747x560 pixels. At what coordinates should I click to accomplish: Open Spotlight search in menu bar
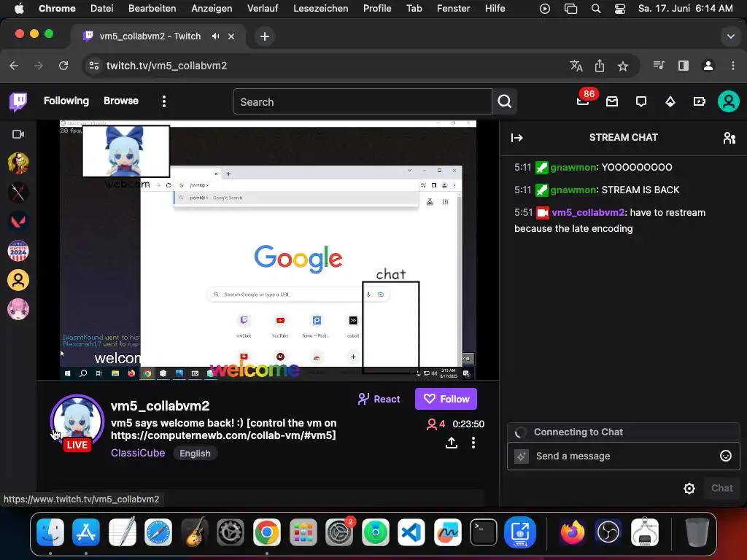[595, 9]
